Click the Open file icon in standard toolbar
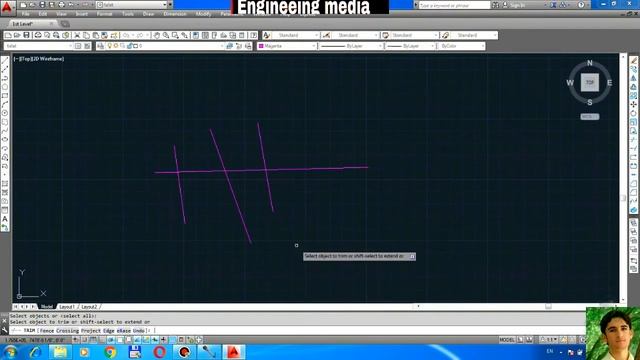 [17, 36]
